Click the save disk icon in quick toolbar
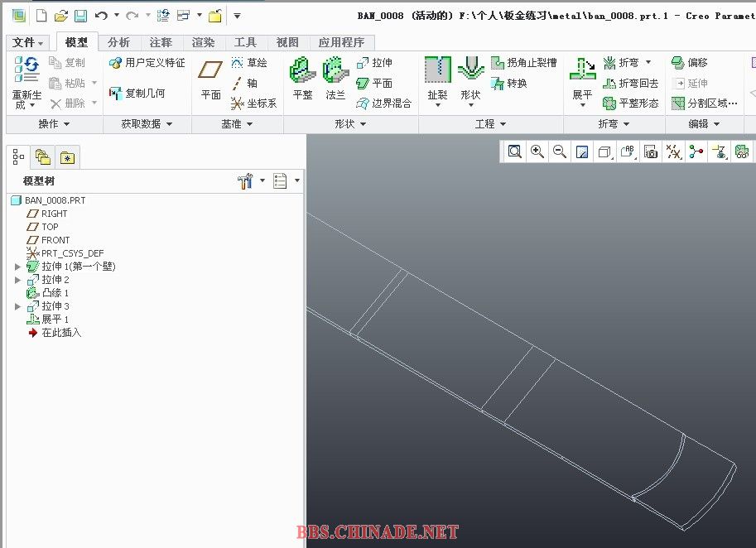The width and height of the screenshot is (756, 548). click(x=80, y=16)
